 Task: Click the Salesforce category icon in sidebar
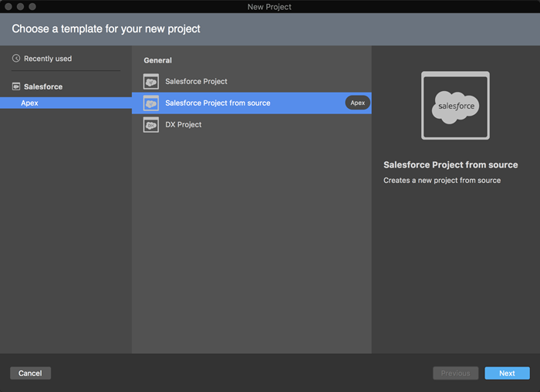coord(16,86)
